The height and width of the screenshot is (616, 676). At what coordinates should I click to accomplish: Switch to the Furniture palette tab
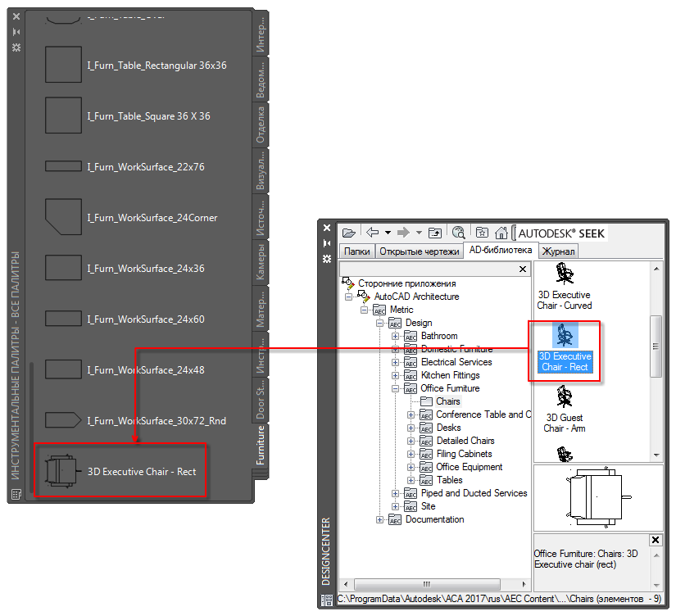261,446
